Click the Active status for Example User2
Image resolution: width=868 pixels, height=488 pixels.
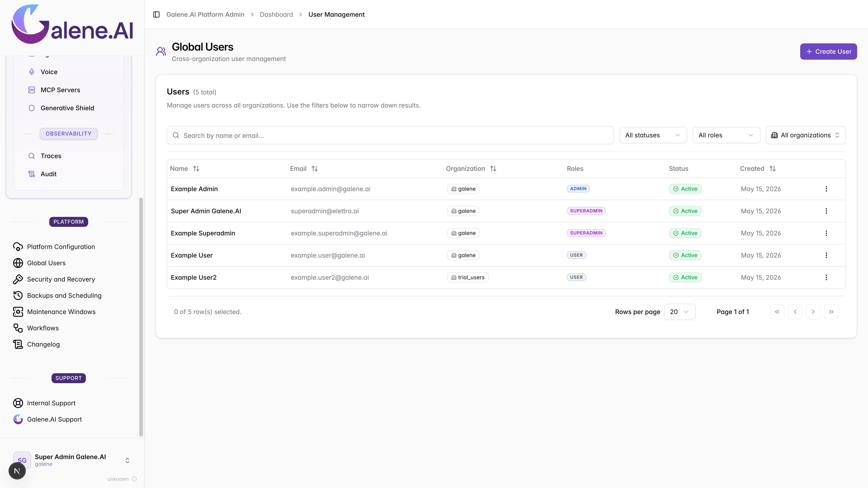[x=685, y=277]
